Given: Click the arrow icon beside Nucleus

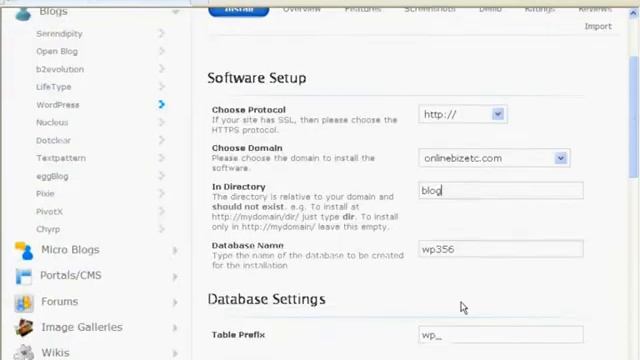Looking at the screenshot, I should 162,122.
